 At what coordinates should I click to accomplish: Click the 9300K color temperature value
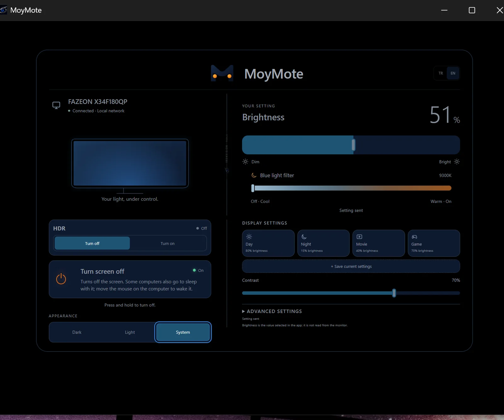445,175
